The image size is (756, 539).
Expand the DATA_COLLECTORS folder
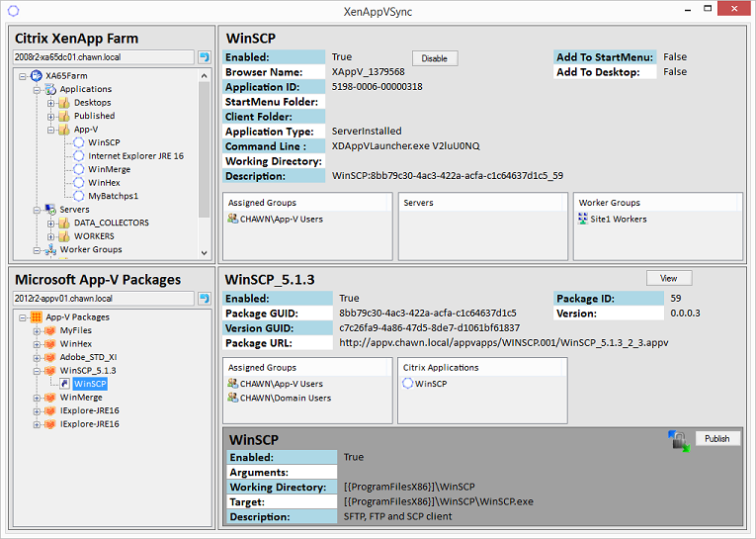click(51, 223)
